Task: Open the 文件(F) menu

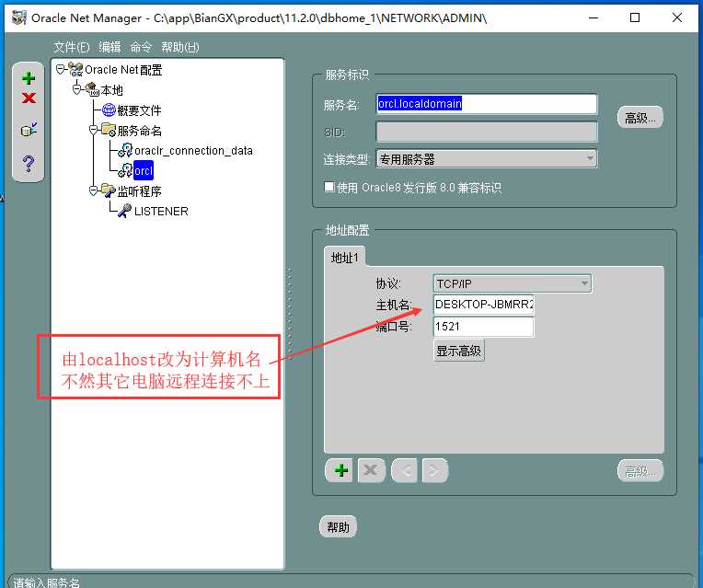Action: pyautogui.click(x=72, y=47)
